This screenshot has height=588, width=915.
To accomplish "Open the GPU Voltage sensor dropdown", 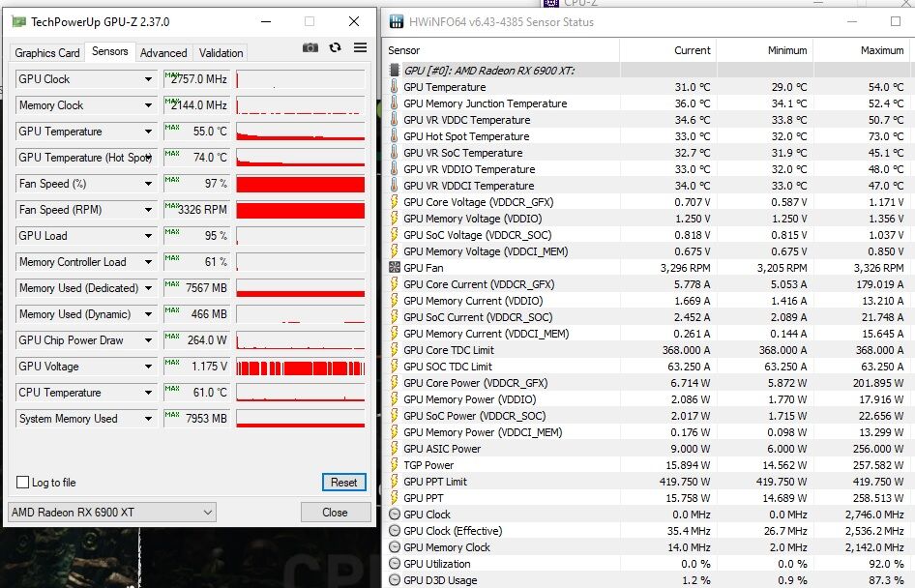I will [148, 367].
